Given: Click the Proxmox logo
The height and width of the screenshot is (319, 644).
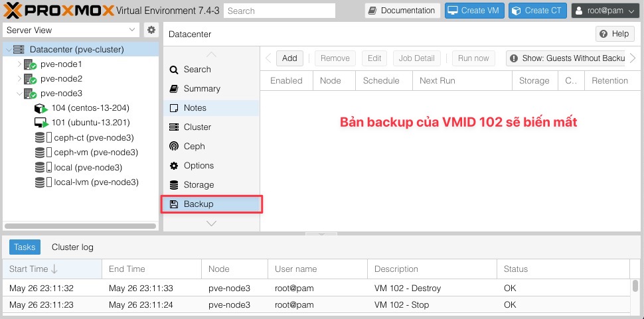Looking at the screenshot, I should 58,11.
